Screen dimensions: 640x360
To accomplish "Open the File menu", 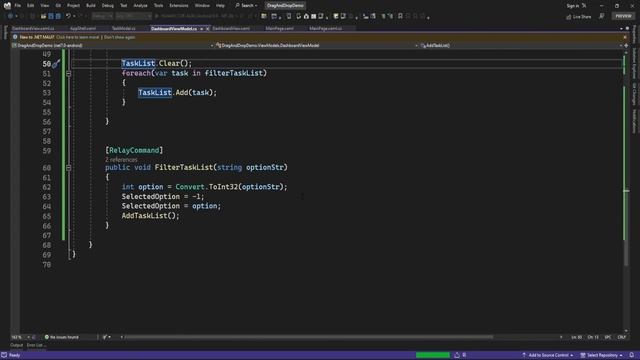I will coord(18,6).
